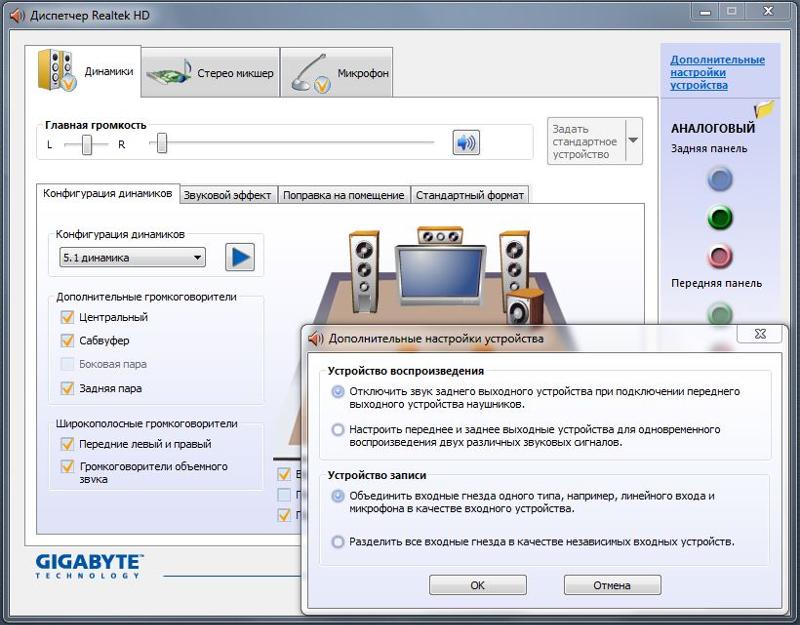The height and width of the screenshot is (625, 800).
Task: Toggle the Центральный speaker checkbox
Action: click(x=67, y=317)
